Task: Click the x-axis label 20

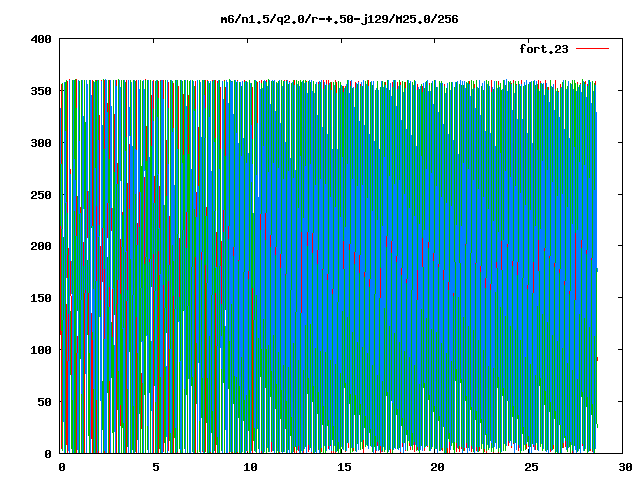Action: [x=437, y=467]
